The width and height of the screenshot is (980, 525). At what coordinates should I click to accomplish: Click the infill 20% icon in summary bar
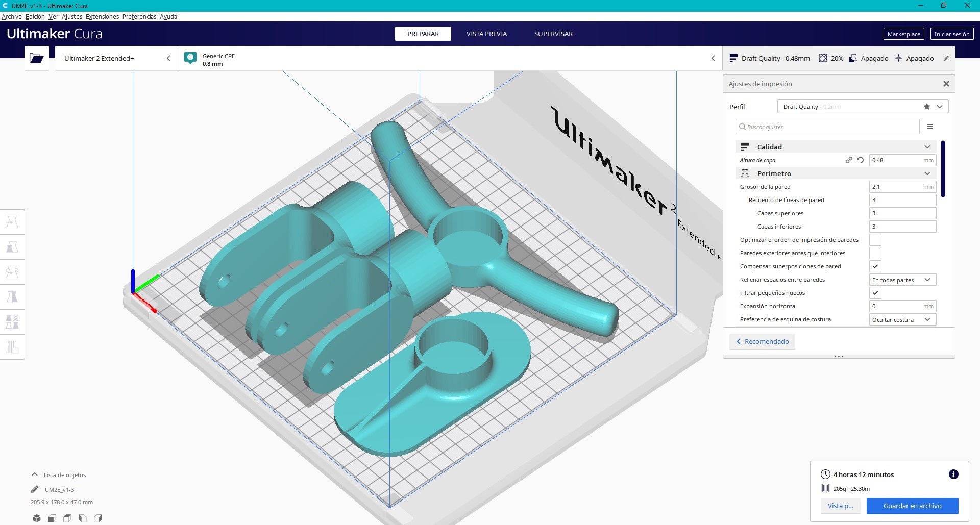(823, 58)
